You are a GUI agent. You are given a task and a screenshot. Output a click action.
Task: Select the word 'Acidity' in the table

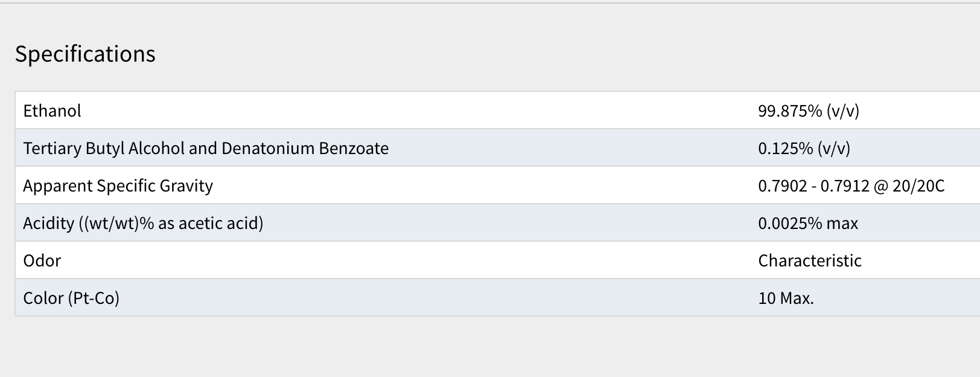coord(48,223)
